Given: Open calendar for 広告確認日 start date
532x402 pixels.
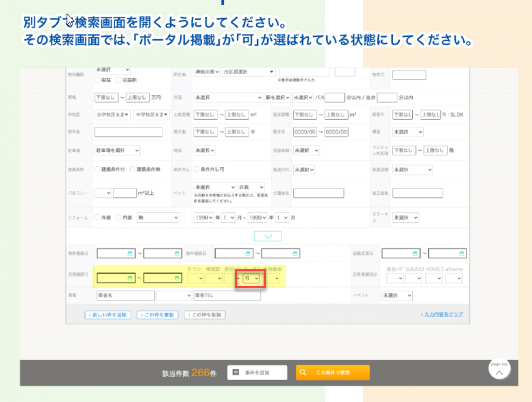Looking at the screenshot, I should [x=130, y=278].
